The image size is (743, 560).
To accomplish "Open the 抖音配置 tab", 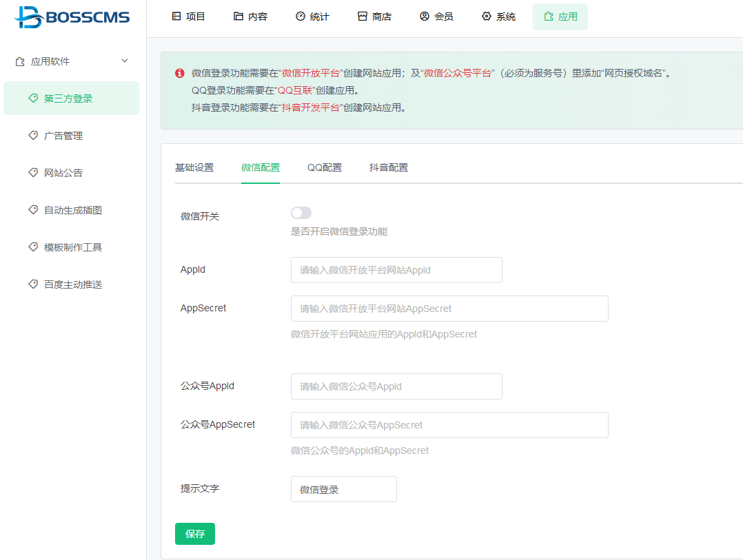I will [389, 167].
